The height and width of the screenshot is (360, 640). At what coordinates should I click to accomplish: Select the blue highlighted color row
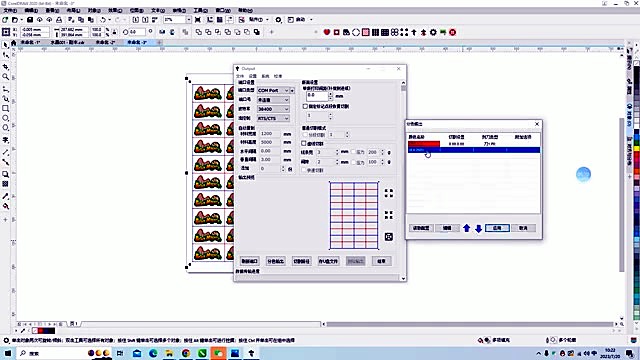(474, 150)
